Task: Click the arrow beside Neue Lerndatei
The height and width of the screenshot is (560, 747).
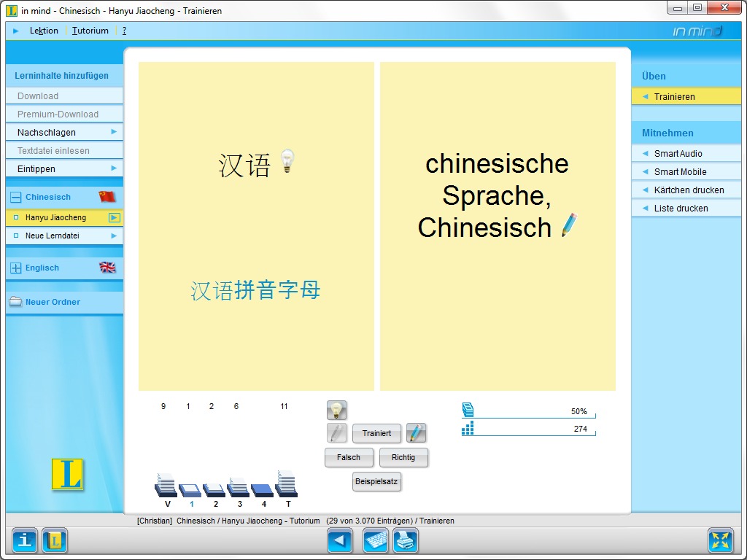Action: click(x=114, y=236)
